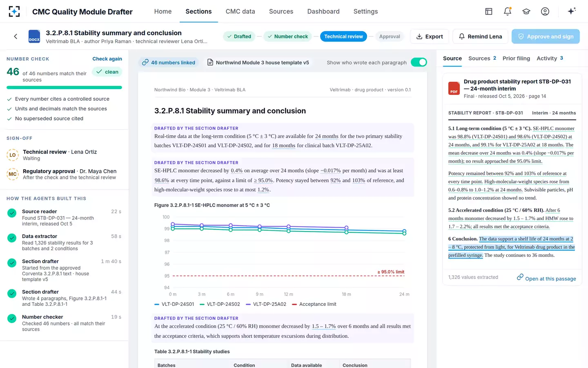Open the layout panel icon in header

click(489, 11)
